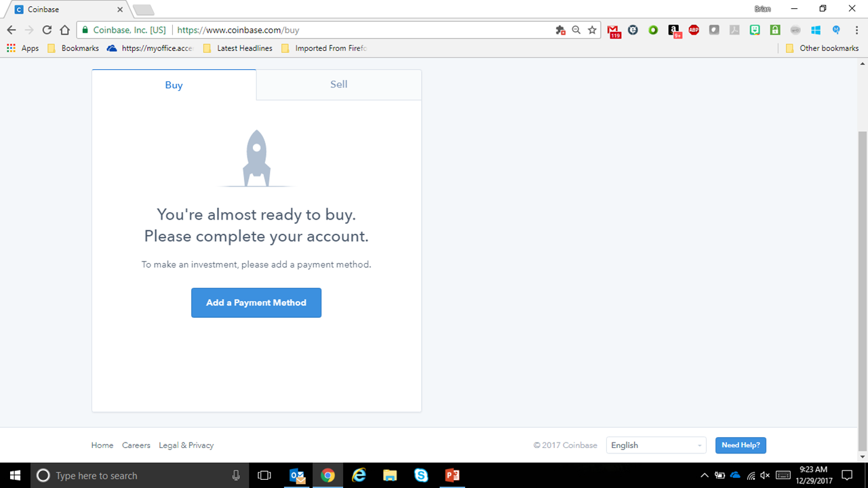The image size is (868, 488).
Task: Open the Imported From Firefox folder
Action: 323,48
